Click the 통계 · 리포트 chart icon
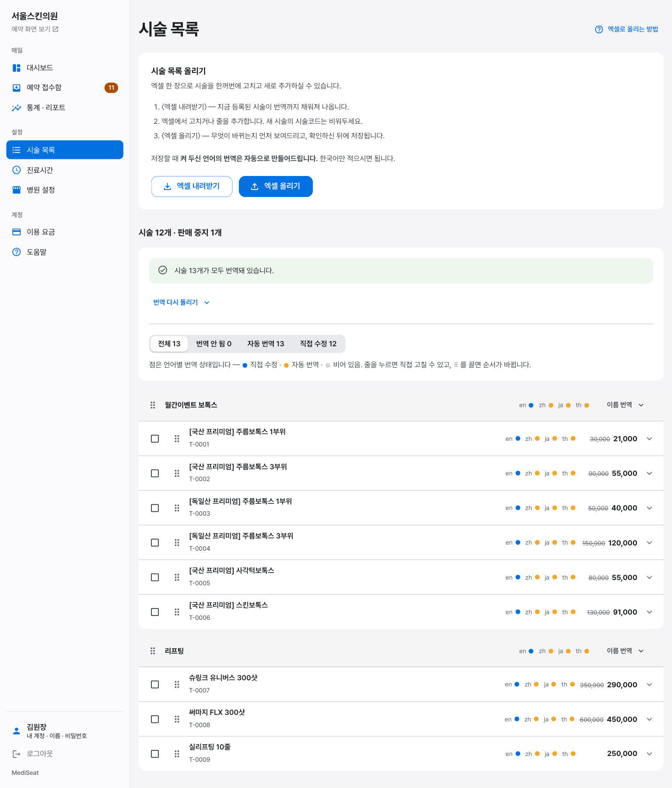This screenshot has width=672, height=788. click(17, 108)
